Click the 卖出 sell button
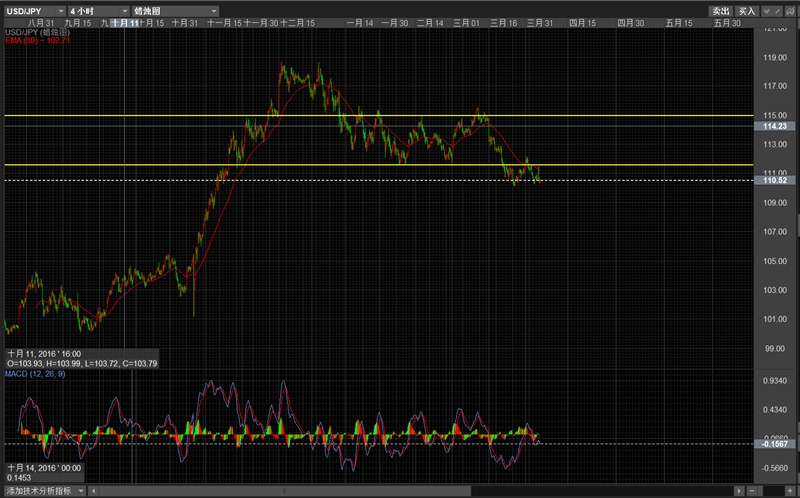 (x=721, y=11)
